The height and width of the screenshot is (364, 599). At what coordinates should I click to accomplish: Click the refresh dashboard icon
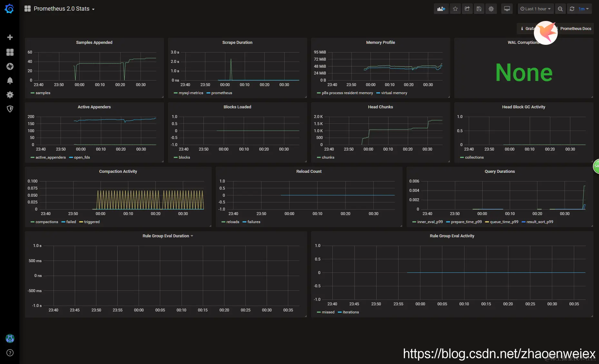pyautogui.click(x=572, y=9)
